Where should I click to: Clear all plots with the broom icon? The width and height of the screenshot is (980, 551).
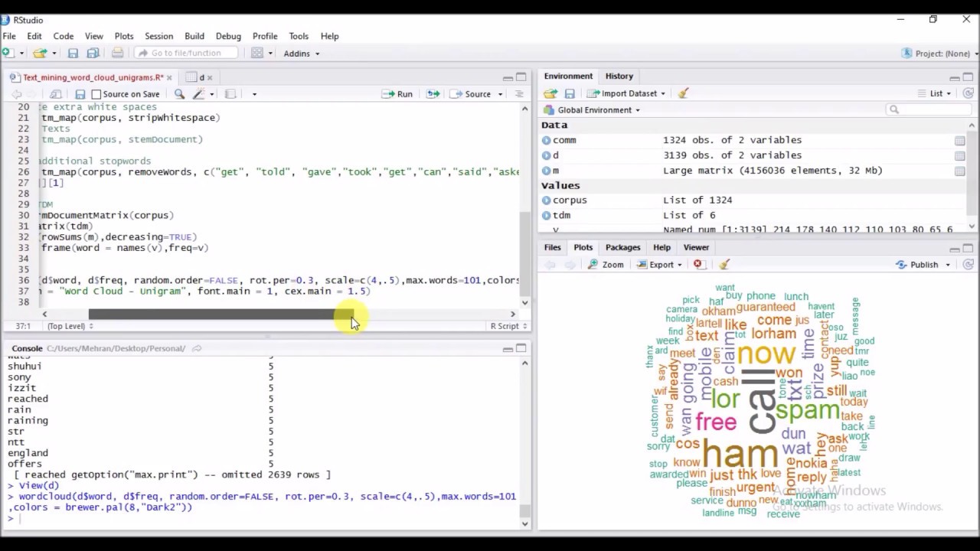pyautogui.click(x=724, y=265)
